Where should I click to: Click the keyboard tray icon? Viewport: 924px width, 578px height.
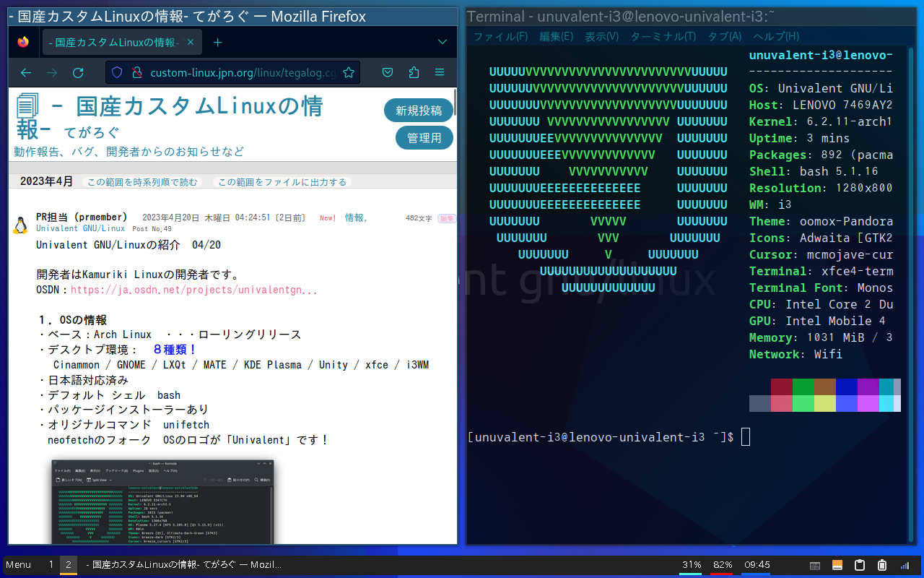815,565
